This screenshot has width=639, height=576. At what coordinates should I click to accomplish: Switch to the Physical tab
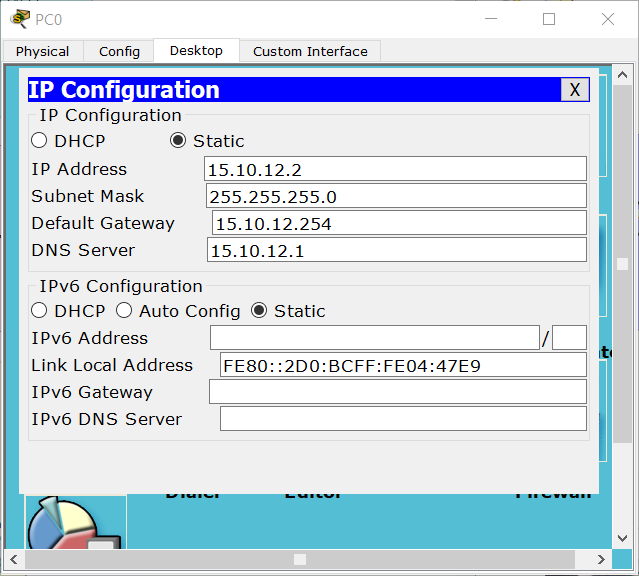[42, 51]
